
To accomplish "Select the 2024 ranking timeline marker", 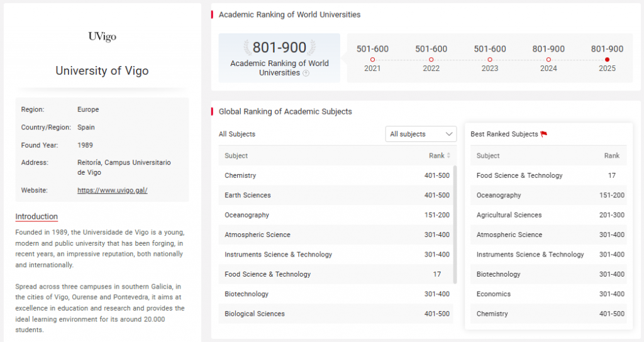I will pos(548,59).
